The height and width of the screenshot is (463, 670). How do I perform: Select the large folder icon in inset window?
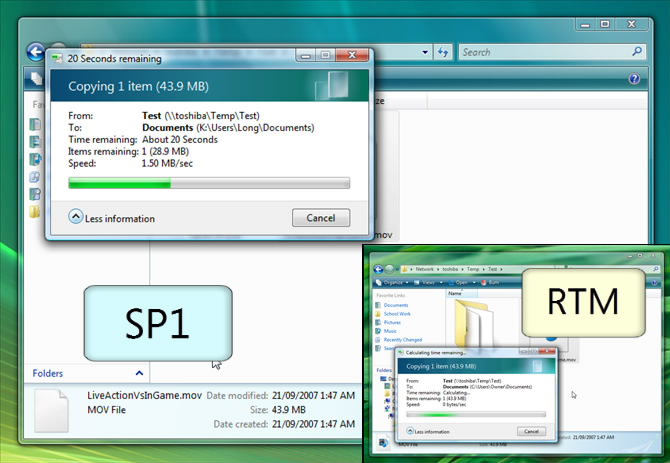coord(472,322)
